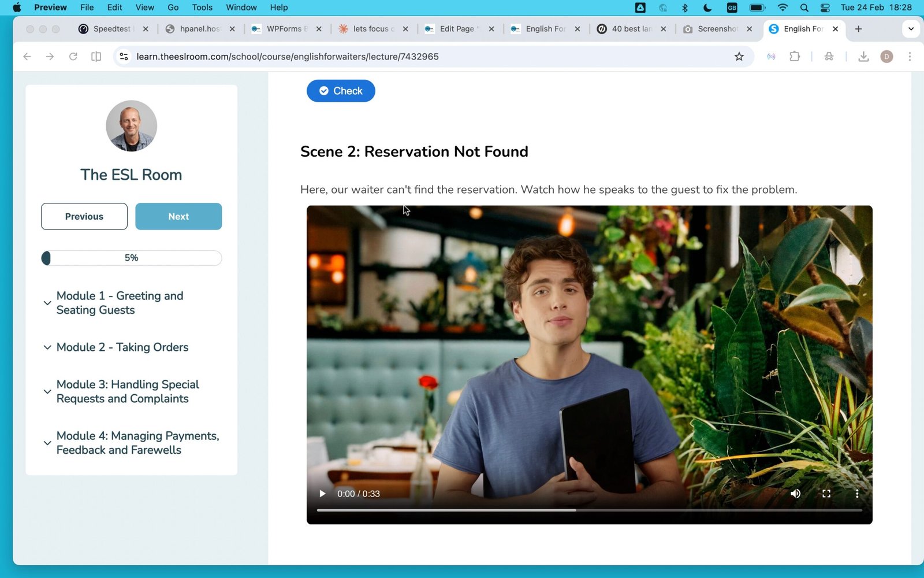The image size is (924, 578).
Task: Open the video's three-dot options menu
Action: pos(857,494)
